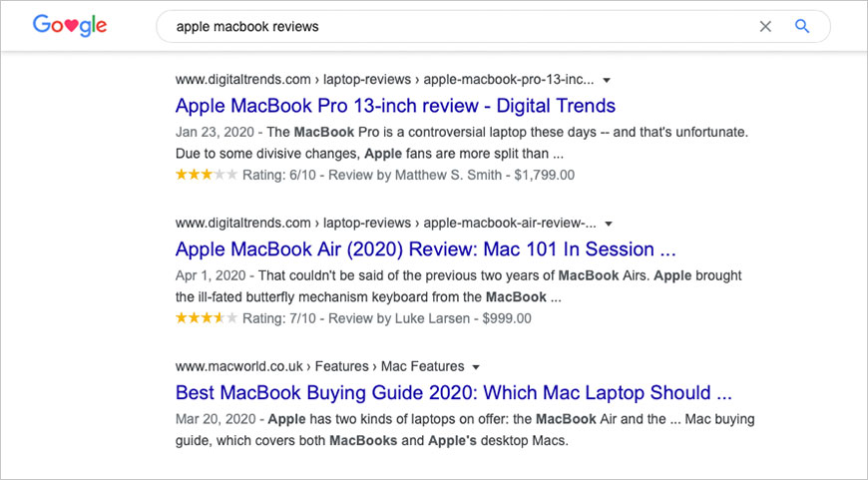Open dropdown arrow next to Mac Features breadcrumb
The height and width of the screenshot is (480, 868).
coord(476,367)
